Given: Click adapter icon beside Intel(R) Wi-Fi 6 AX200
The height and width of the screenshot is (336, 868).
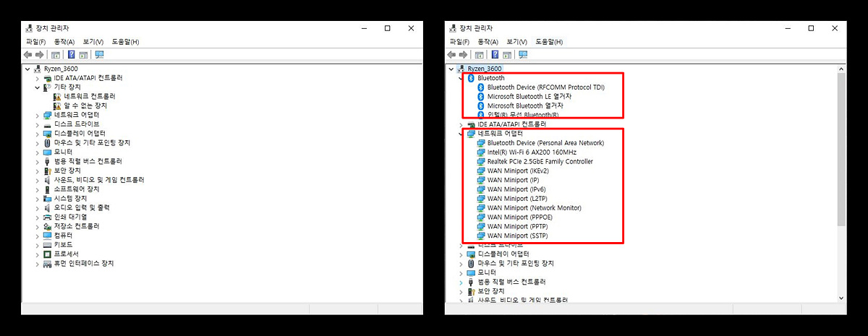Looking at the screenshot, I should click(x=481, y=152).
